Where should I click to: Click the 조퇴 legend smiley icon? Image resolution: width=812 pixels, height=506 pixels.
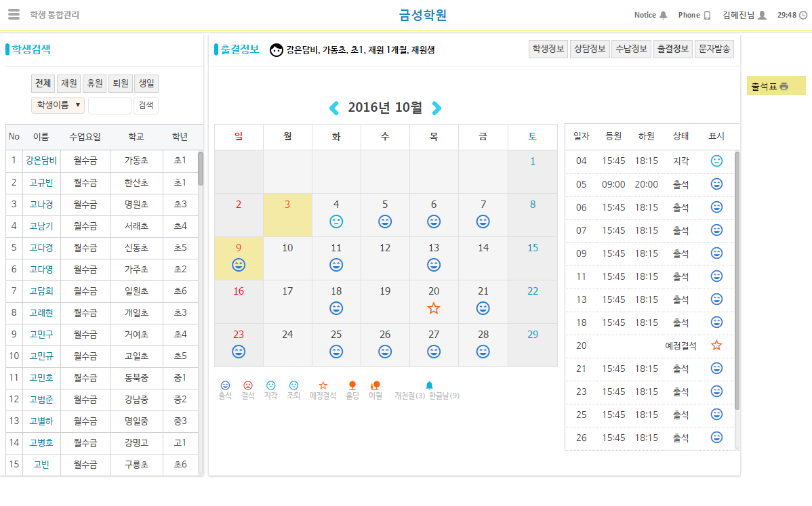point(293,385)
